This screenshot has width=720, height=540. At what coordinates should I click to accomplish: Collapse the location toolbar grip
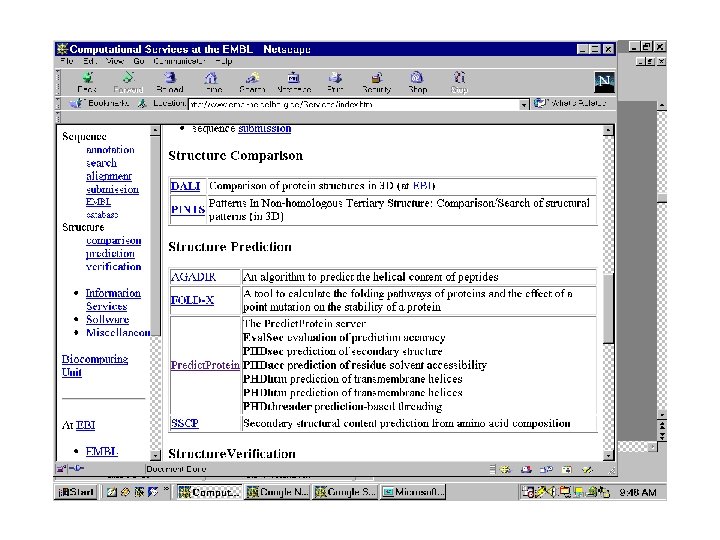click(x=58, y=103)
